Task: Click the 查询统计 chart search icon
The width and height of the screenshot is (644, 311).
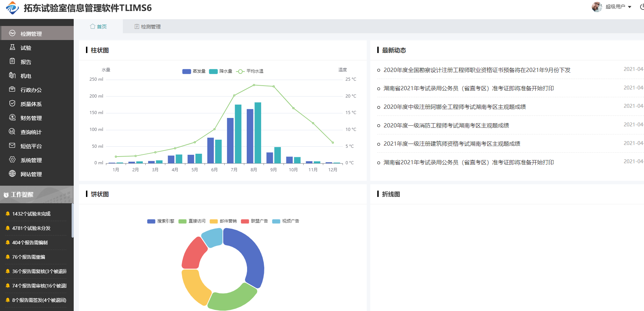Action: click(12, 132)
